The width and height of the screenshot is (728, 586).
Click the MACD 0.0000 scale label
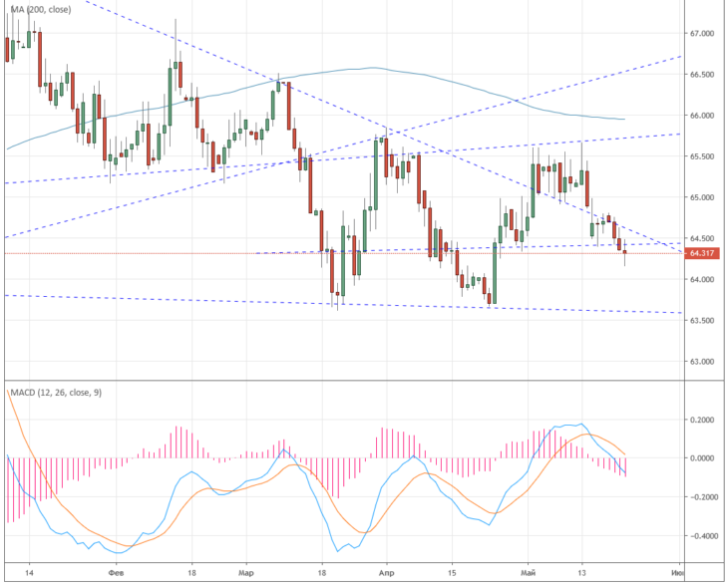(x=702, y=458)
